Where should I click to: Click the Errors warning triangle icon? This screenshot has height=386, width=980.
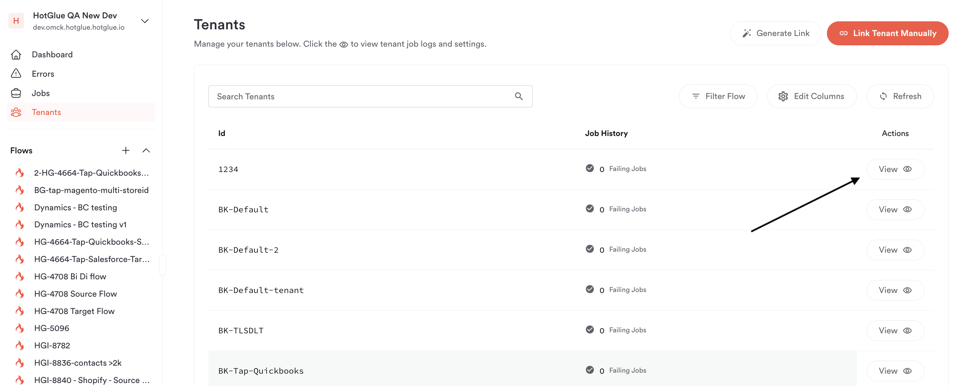[16, 73]
